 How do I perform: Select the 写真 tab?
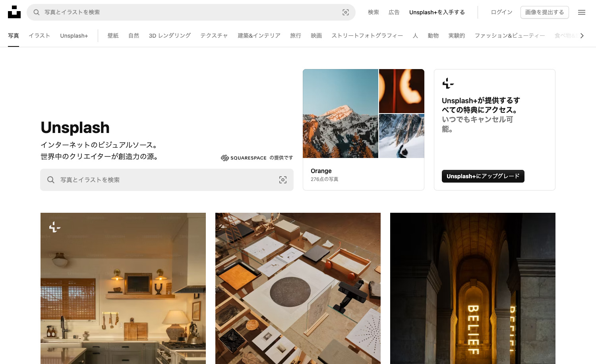[14, 36]
